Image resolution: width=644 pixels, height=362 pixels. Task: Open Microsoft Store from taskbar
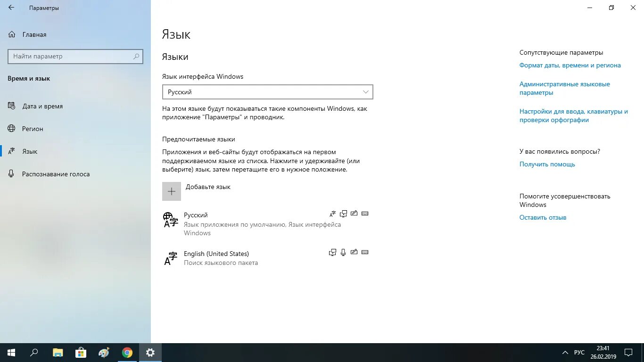pos(81,353)
